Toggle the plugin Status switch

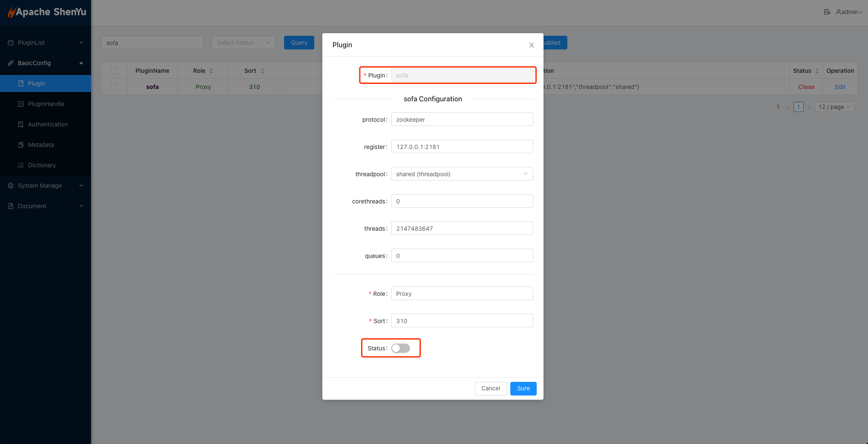pyautogui.click(x=400, y=348)
